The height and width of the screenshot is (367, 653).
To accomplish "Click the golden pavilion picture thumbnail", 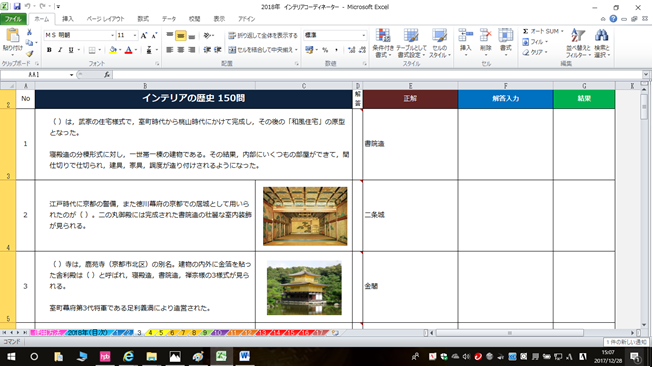I will point(304,287).
